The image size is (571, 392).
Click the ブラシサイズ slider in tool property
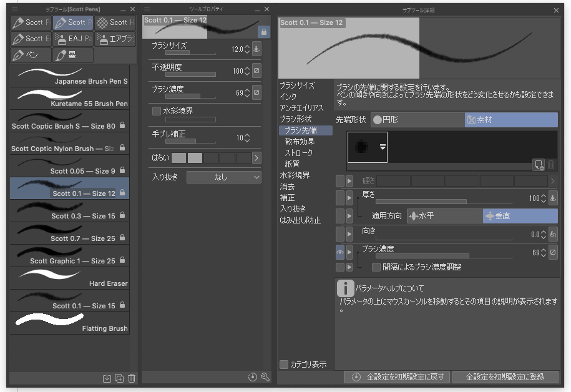(x=190, y=53)
